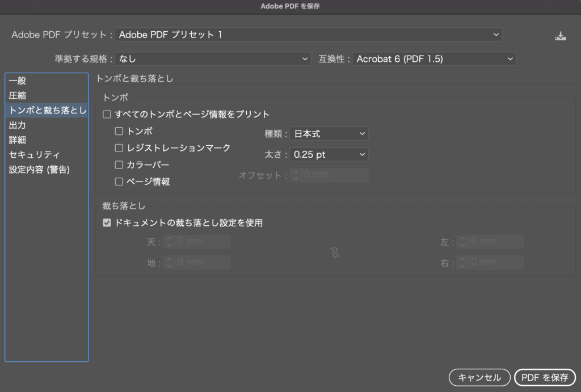Open the 出力 settings section
Viewport: 581px width, 392px height.
click(x=18, y=125)
